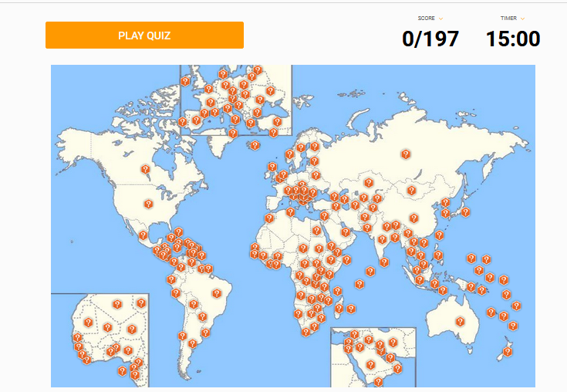Select the Malta marker below Sicily in the inset

click(233, 133)
